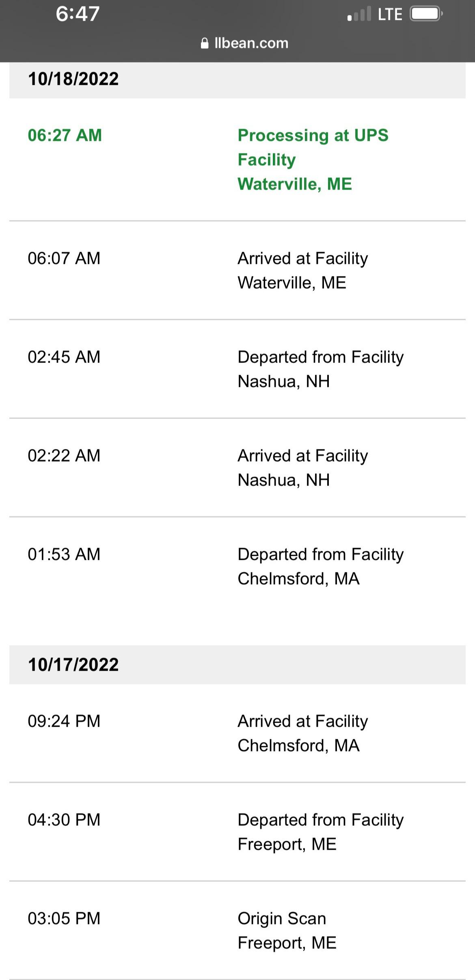Tap the lock icon beside llbean.com
Screen dimensions: 475x980
pyautogui.click(x=205, y=43)
